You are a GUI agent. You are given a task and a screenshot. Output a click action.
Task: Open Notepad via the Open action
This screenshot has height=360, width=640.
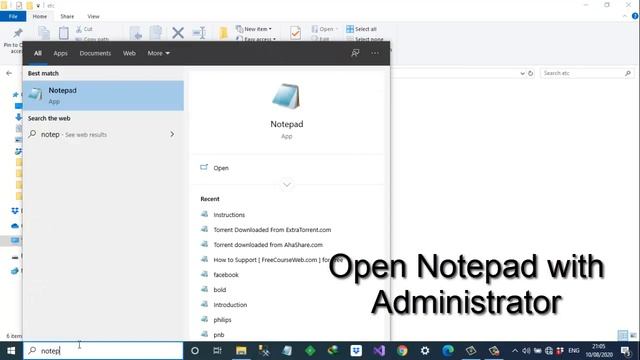tap(221, 168)
